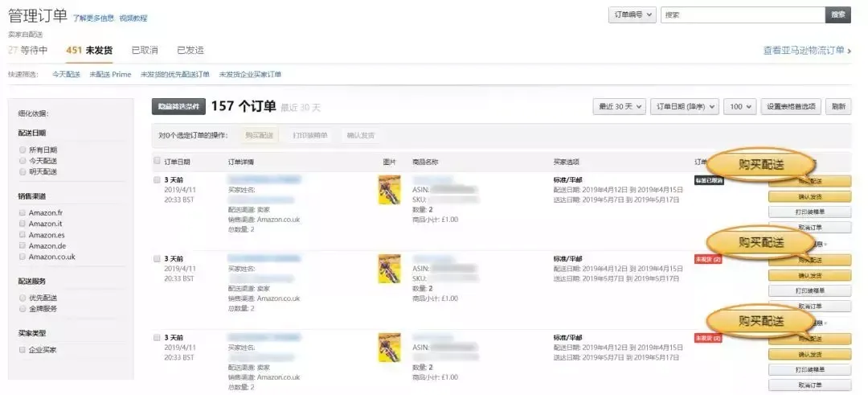
Task: Switch to the 已取消 tab
Action: [145, 51]
